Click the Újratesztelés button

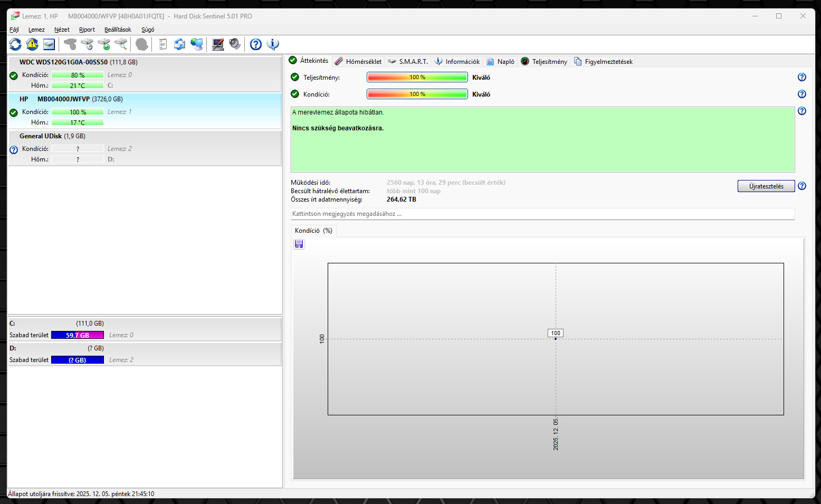766,186
